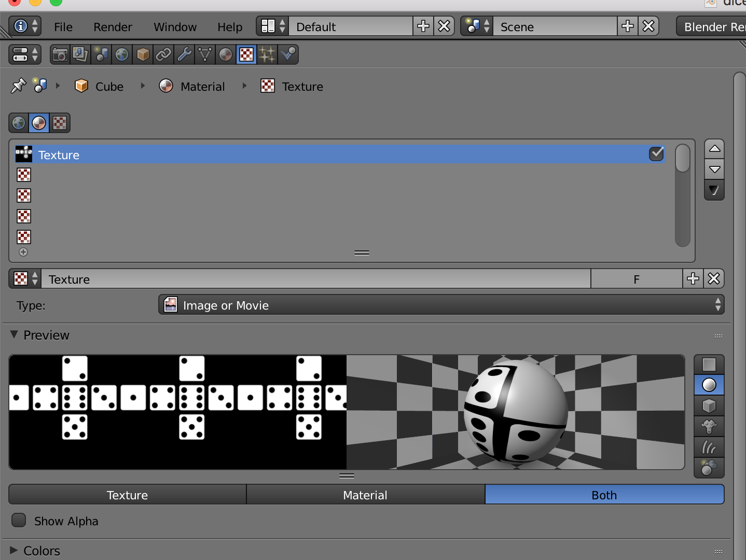Viewport: 746px width, 560px height.
Task: Open the Help menu
Action: pyautogui.click(x=230, y=27)
